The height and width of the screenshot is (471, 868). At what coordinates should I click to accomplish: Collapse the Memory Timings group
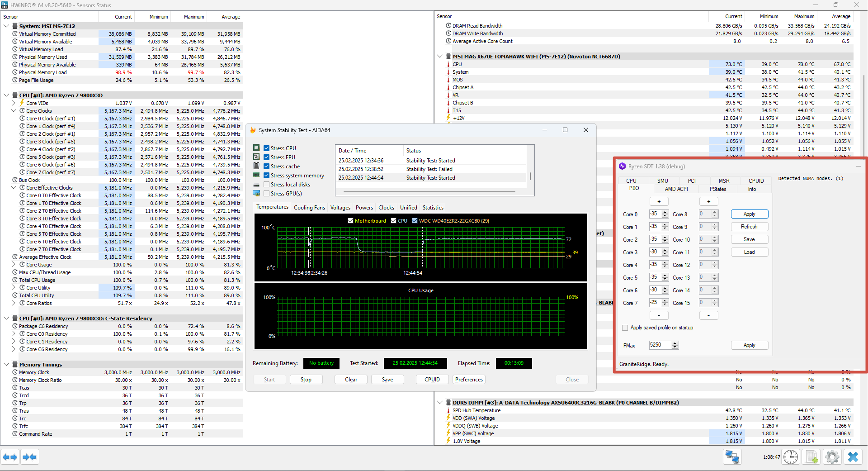coord(6,364)
